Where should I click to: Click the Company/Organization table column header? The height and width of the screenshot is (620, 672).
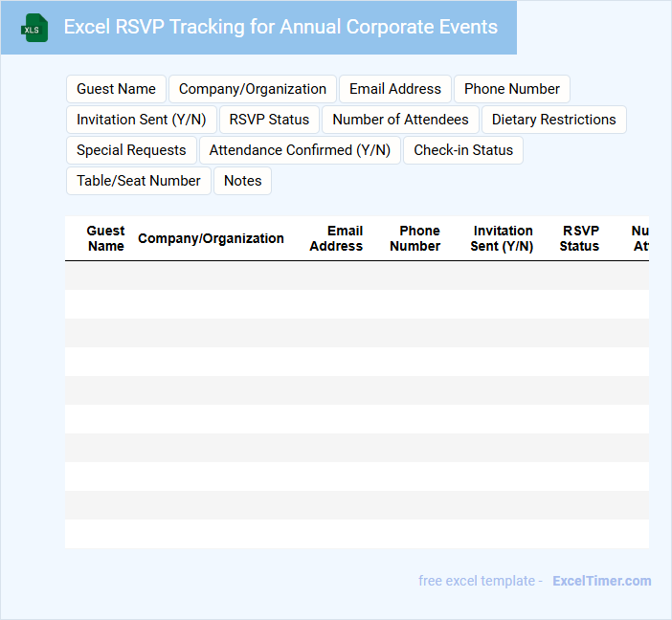(x=211, y=238)
